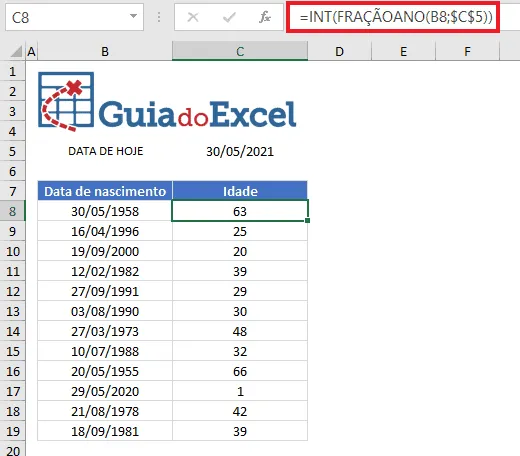The image size is (520, 456).
Task: Select age cell showing 20
Action: tap(240, 251)
